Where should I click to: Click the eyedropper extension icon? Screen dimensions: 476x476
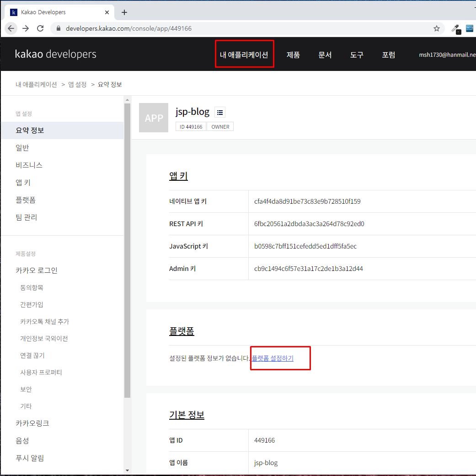(456, 29)
